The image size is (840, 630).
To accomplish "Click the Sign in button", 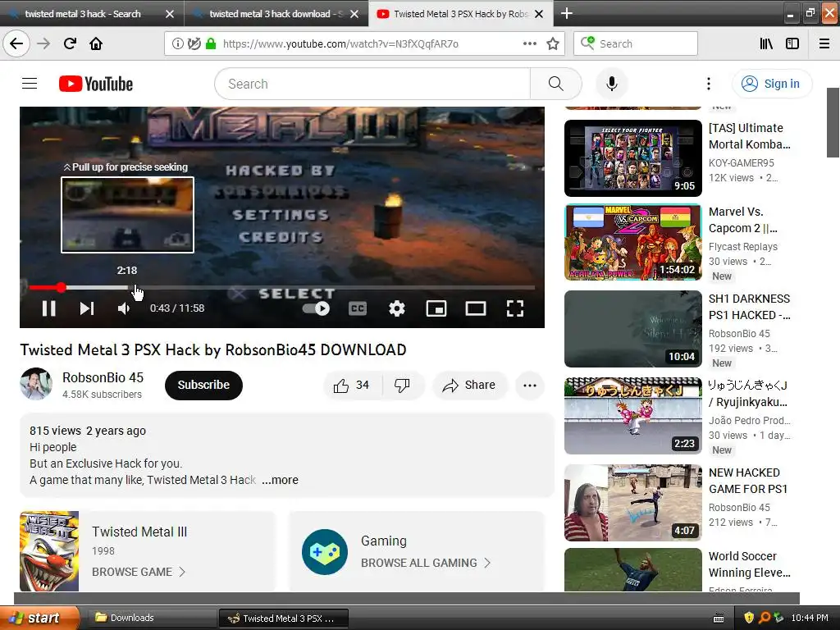I will click(x=772, y=84).
